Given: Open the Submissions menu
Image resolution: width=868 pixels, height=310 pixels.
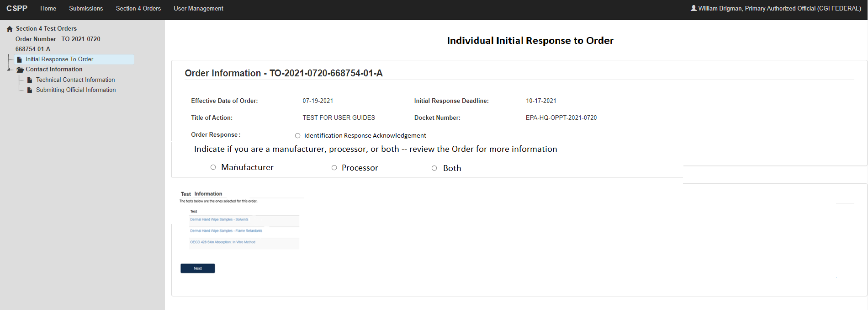Looking at the screenshot, I should (x=86, y=8).
